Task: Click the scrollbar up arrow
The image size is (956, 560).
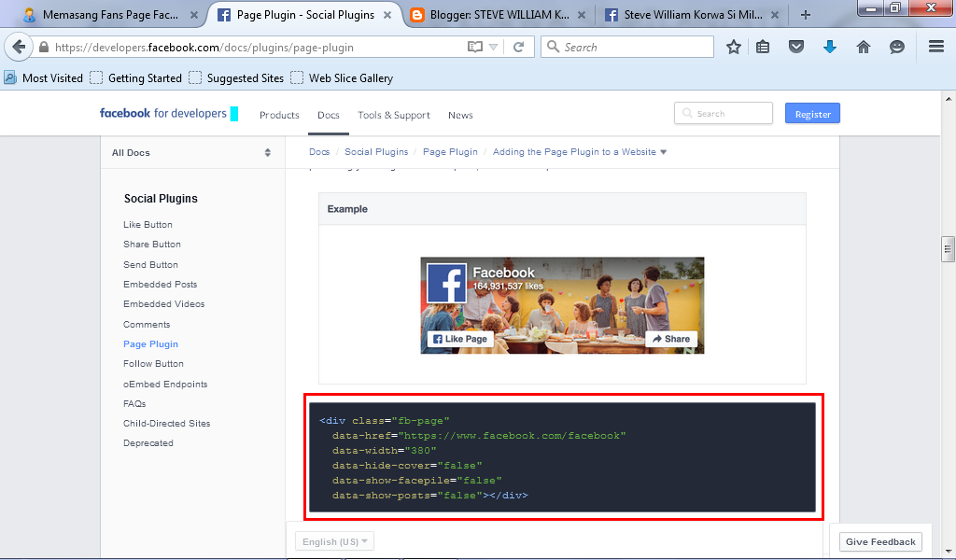Action: click(948, 98)
